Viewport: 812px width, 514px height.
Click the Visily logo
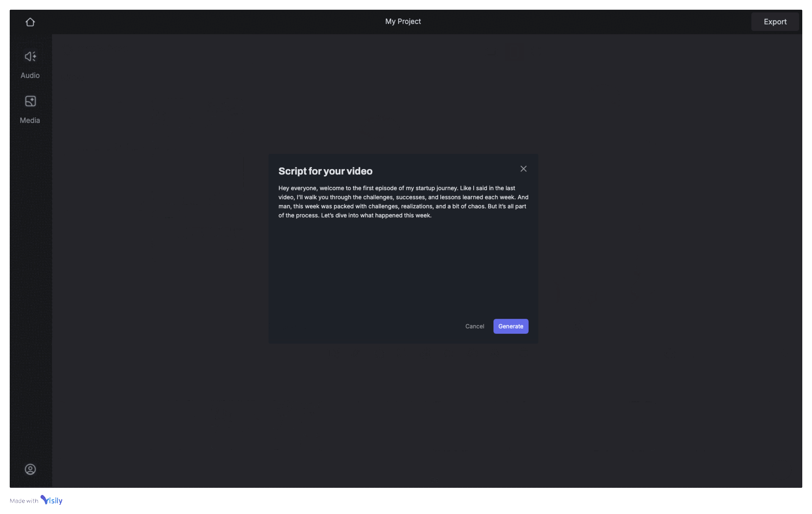(52, 500)
